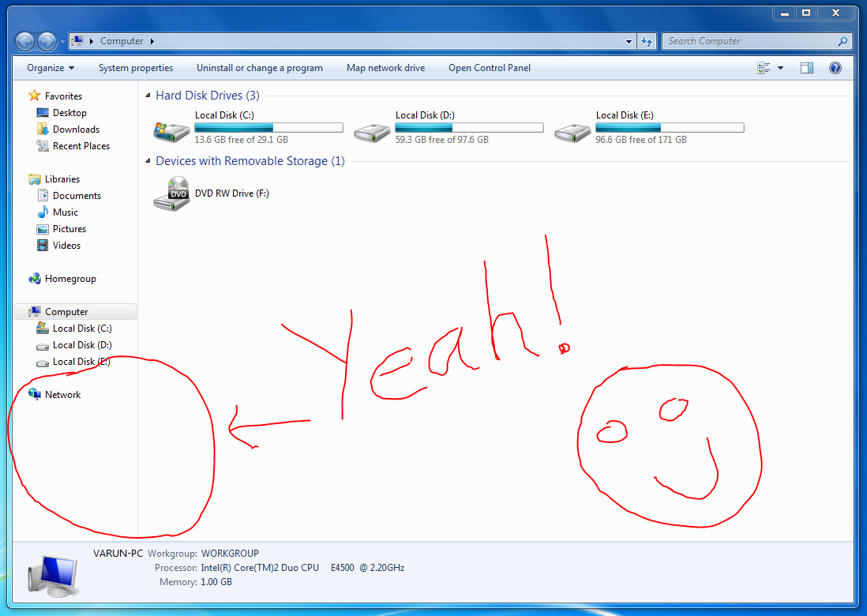
Task: Click Devices with Removable Storage (1) heading
Action: [x=250, y=161]
